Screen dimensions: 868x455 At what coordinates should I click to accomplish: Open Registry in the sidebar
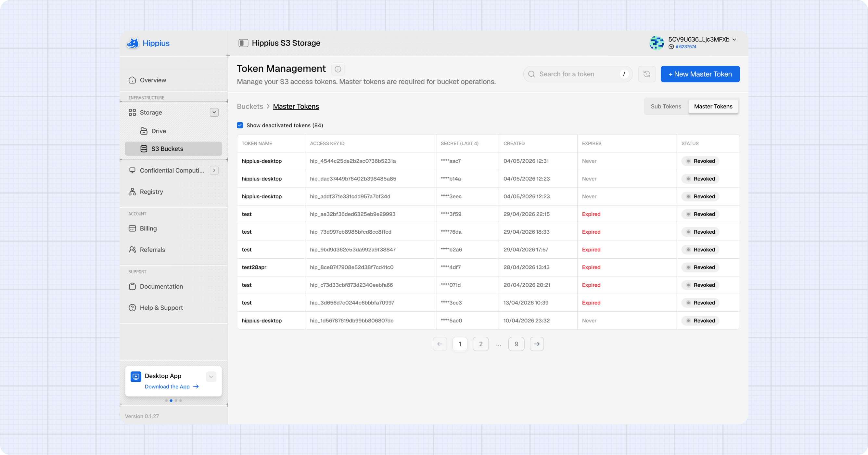pos(173,192)
